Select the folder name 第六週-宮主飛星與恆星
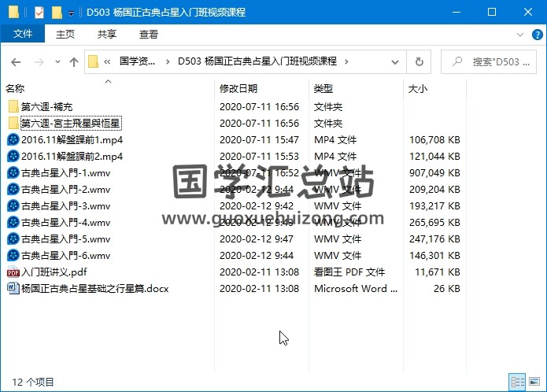The width and height of the screenshot is (547, 392). point(71,123)
